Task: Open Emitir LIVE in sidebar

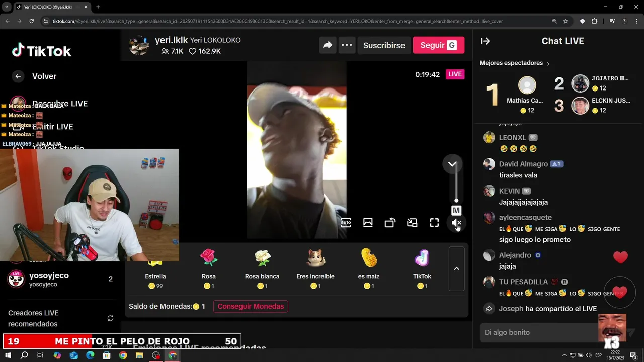Action: (x=53, y=127)
